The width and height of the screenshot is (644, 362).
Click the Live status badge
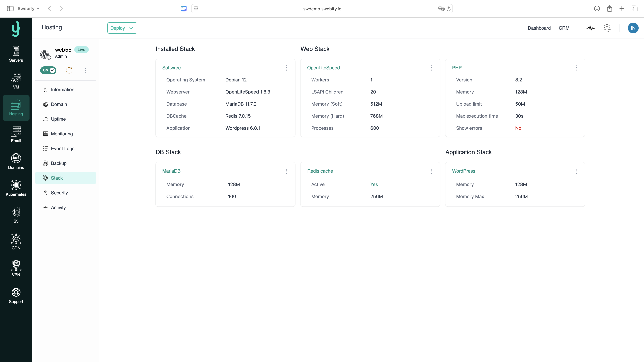pyautogui.click(x=81, y=49)
